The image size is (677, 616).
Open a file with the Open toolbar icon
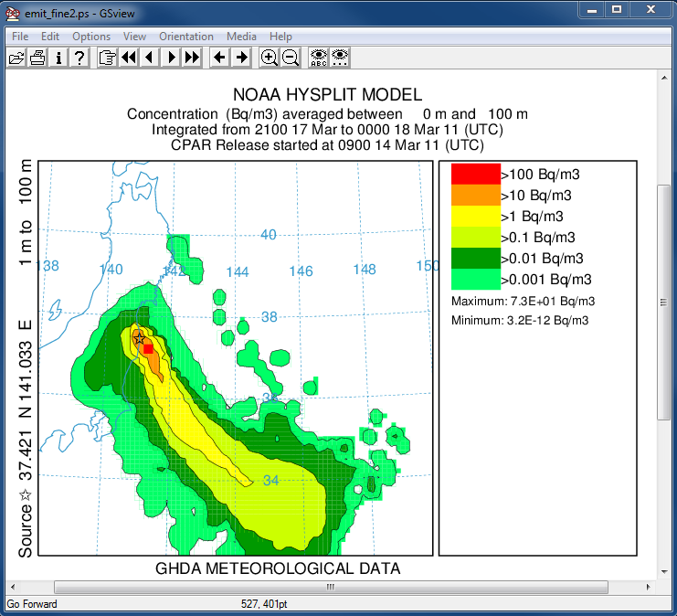(16, 58)
